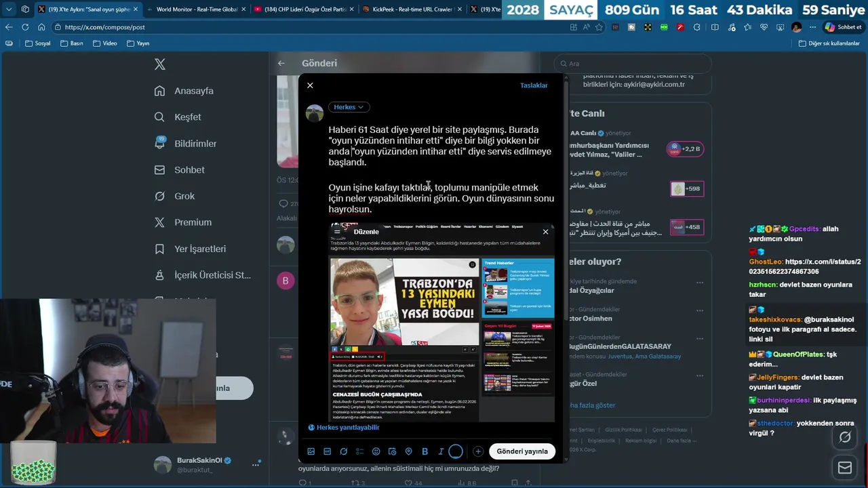Open the GhostLeo x.com link in chat
The image size is (868, 488).
(805, 266)
